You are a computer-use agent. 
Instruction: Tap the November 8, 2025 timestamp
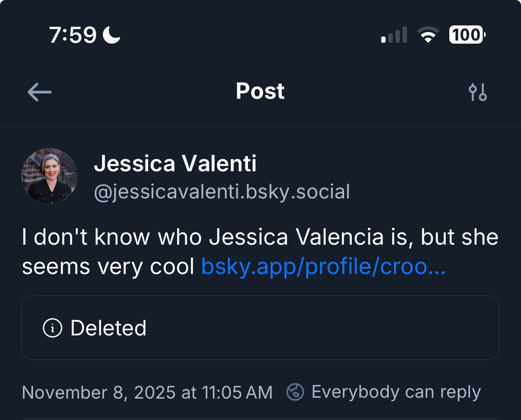click(147, 392)
